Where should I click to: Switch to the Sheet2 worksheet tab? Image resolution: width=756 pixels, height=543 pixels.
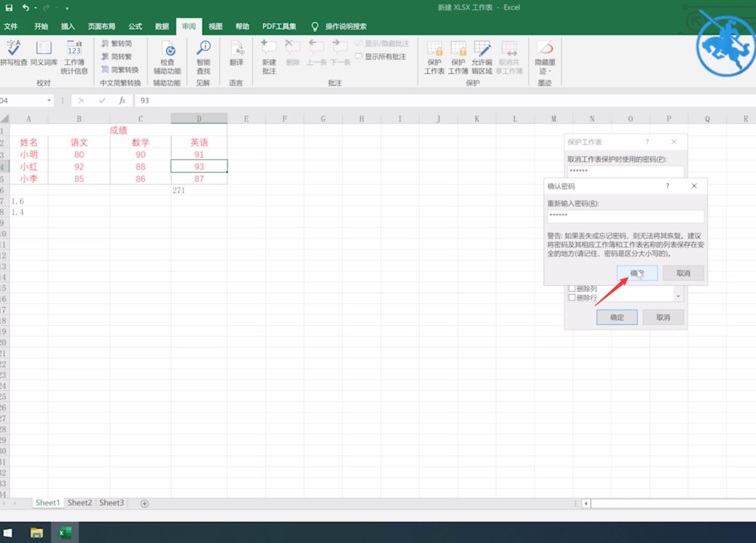(79, 503)
